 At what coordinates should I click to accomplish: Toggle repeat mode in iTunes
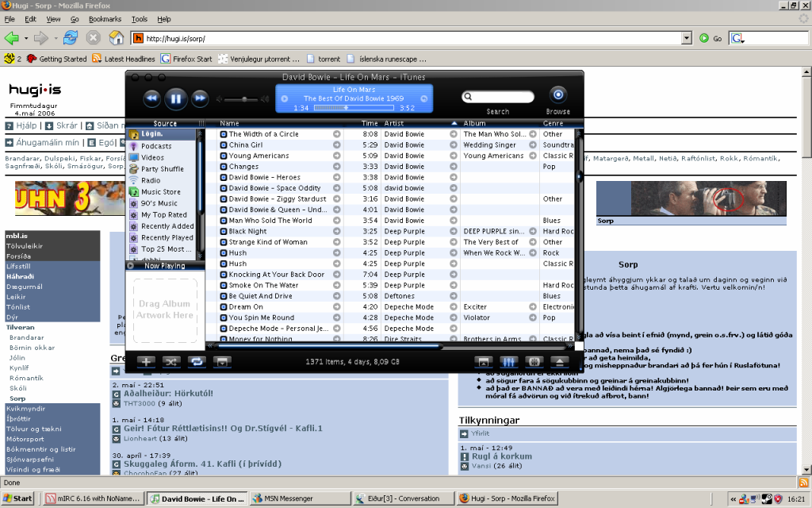197,362
